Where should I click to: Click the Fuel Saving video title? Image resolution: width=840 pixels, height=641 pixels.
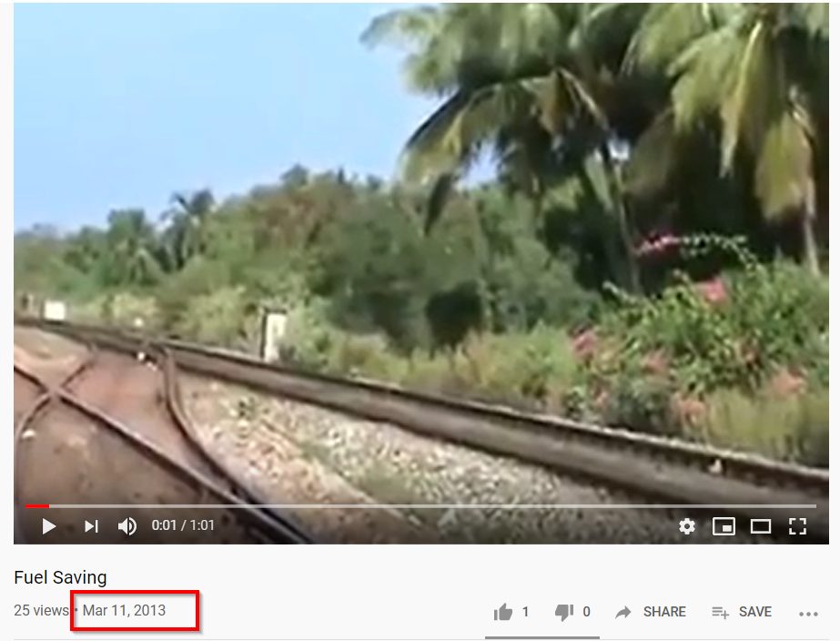coord(60,577)
